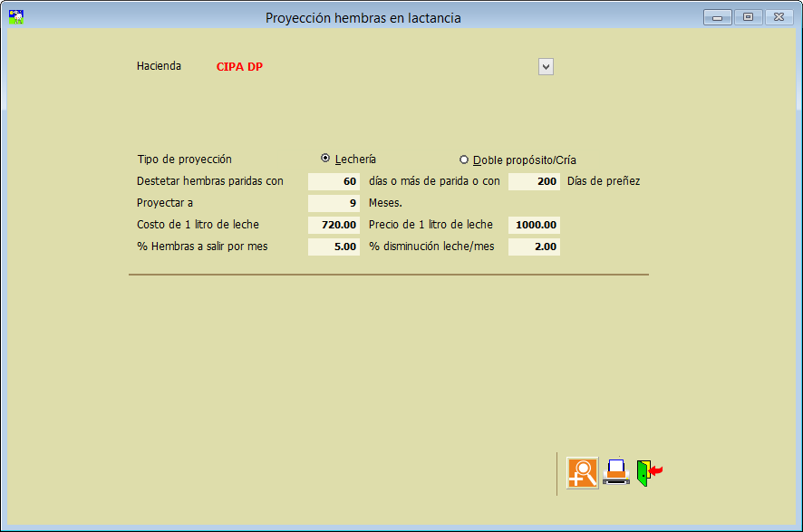This screenshot has height=532, width=803.
Task: Select the % Hembras a salir por mes field
Action: pyautogui.click(x=334, y=247)
